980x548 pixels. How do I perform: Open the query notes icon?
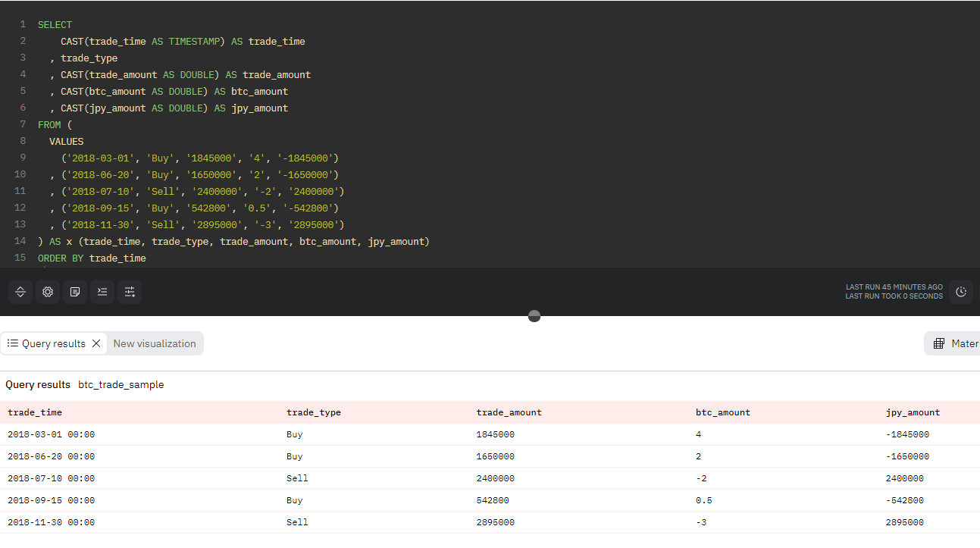click(x=75, y=292)
